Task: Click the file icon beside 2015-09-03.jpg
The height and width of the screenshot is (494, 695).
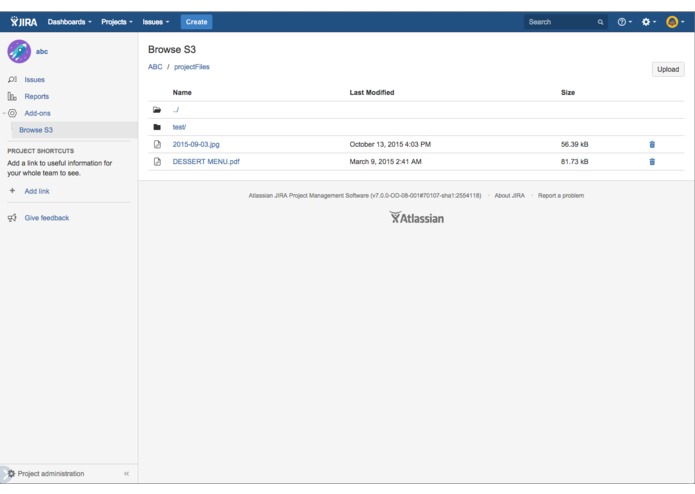Action: pyautogui.click(x=157, y=144)
